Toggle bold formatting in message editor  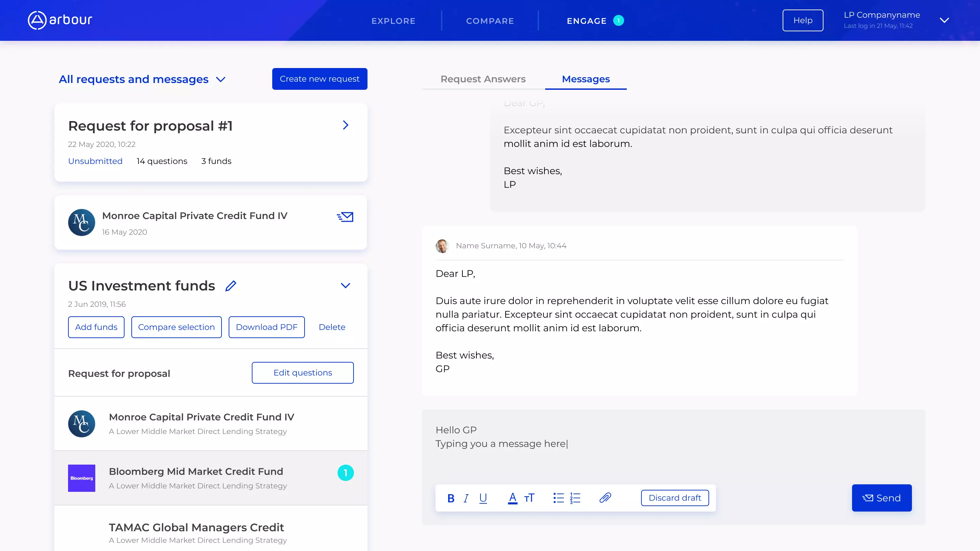coord(451,498)
